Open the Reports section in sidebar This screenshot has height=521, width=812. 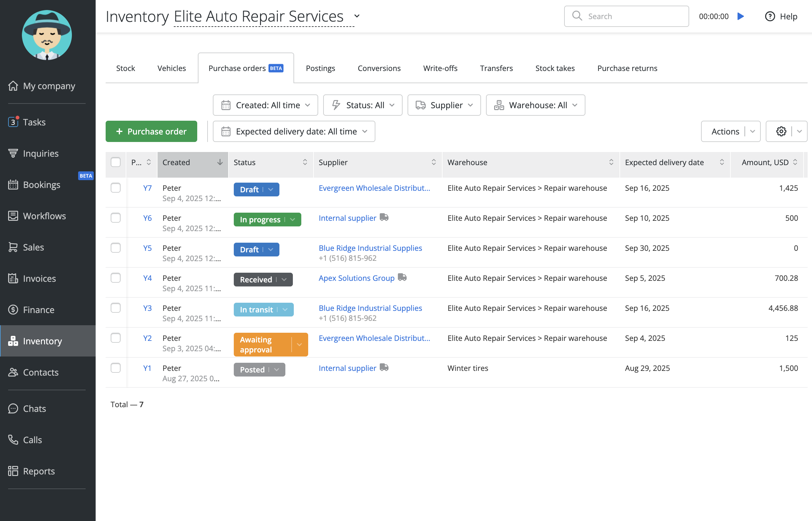[x=38, y=471]
